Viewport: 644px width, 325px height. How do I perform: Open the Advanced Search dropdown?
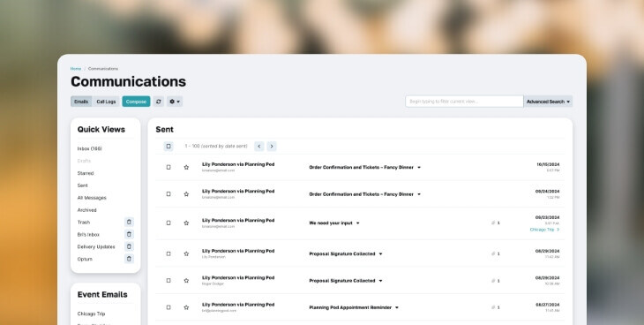[x=548, y=102]
